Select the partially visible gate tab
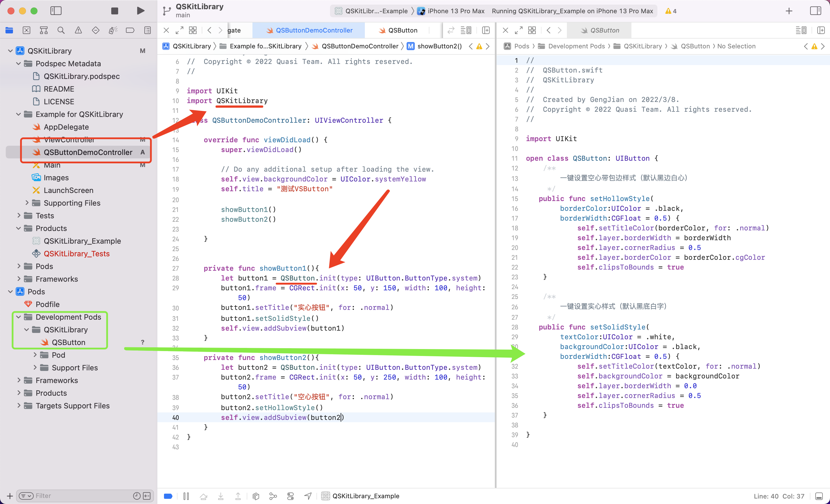This screenshot has height=504, width=830. (234, 30)
